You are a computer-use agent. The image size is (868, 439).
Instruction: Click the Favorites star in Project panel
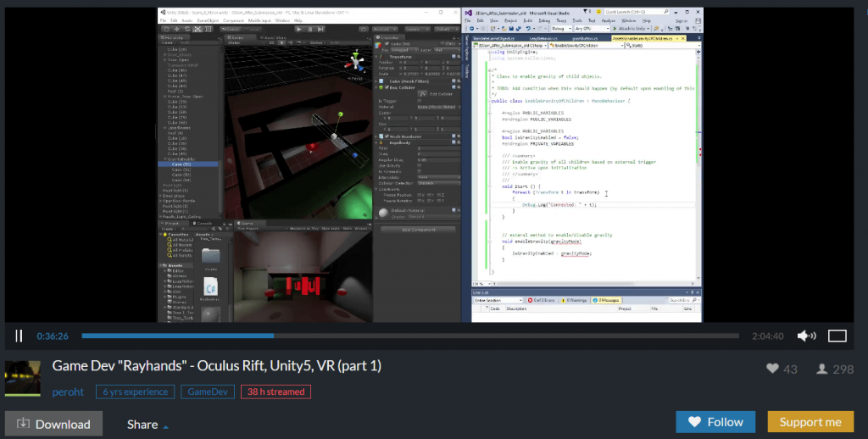coord(165,235)
